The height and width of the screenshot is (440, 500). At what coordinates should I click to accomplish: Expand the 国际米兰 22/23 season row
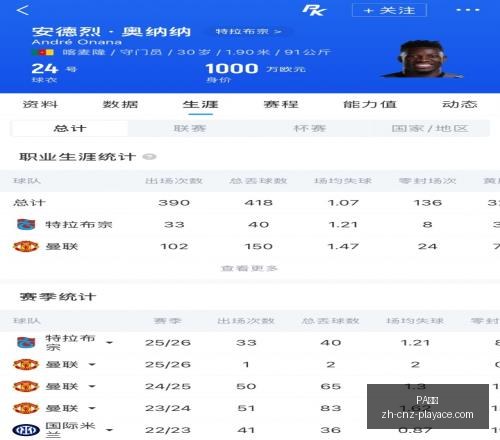(109, 430)
